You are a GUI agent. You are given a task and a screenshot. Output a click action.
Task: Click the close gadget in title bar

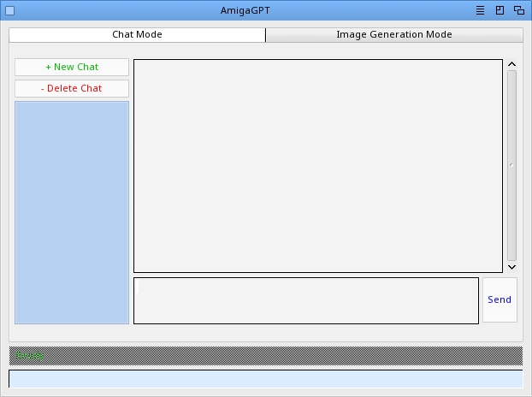[10, 11]
